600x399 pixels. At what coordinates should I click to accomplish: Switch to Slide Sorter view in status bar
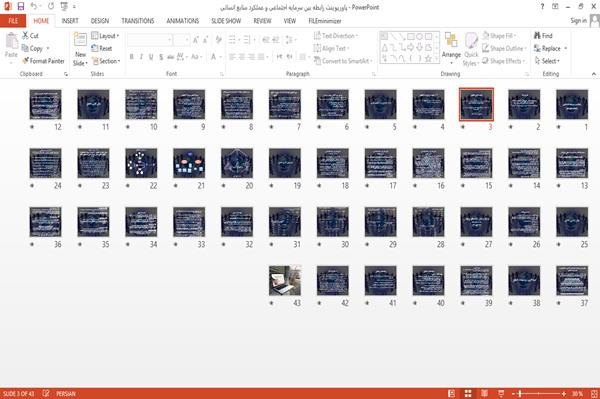(x=468, y=393)
